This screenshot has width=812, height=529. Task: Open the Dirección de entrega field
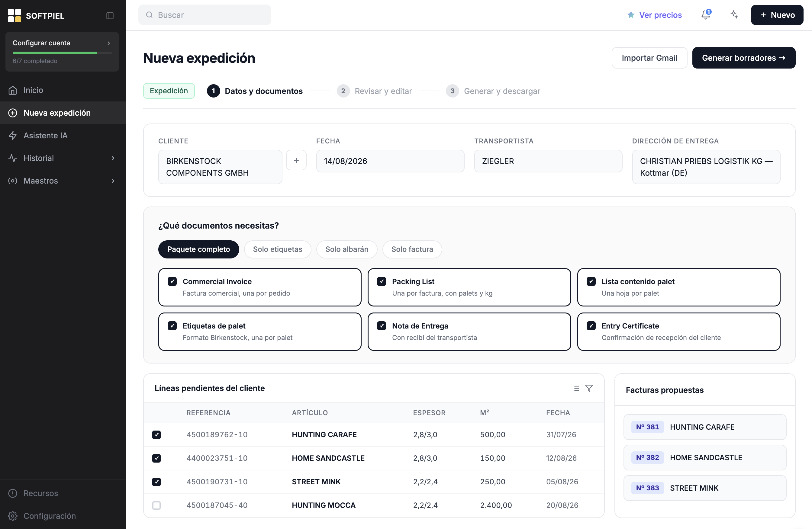tap(706, 167)
